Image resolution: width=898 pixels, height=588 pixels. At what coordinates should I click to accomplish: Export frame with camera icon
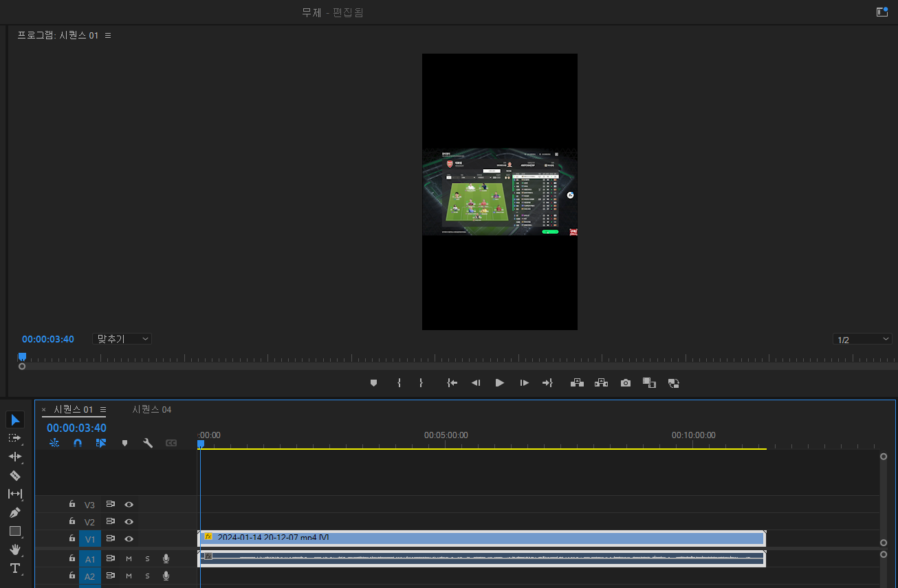(x=625, y=383)
